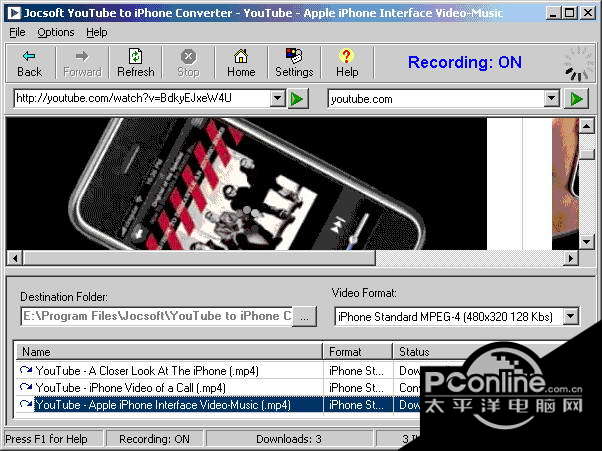Click the Format cell of A Closer Look row
The width and height of the screenshot is (602, 451).
pyautogui.click(x=356, y=371)
